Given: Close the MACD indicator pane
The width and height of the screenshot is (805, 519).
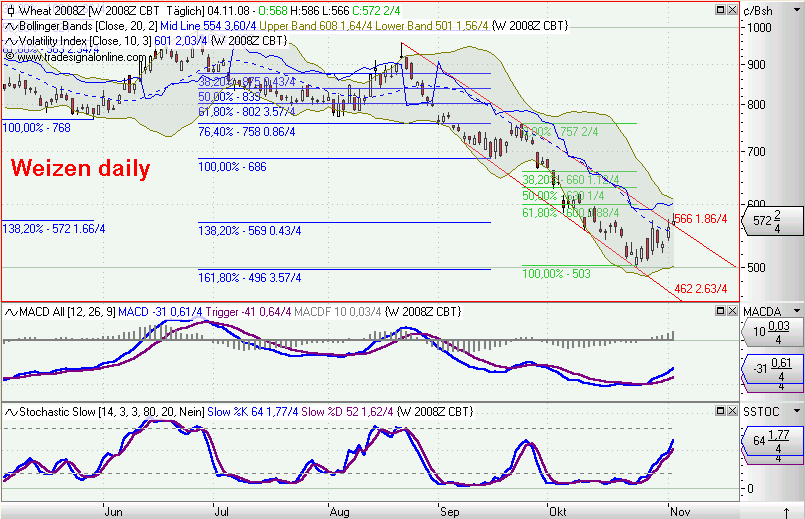Looking at the screenshot, I should [x=732, y=311].
